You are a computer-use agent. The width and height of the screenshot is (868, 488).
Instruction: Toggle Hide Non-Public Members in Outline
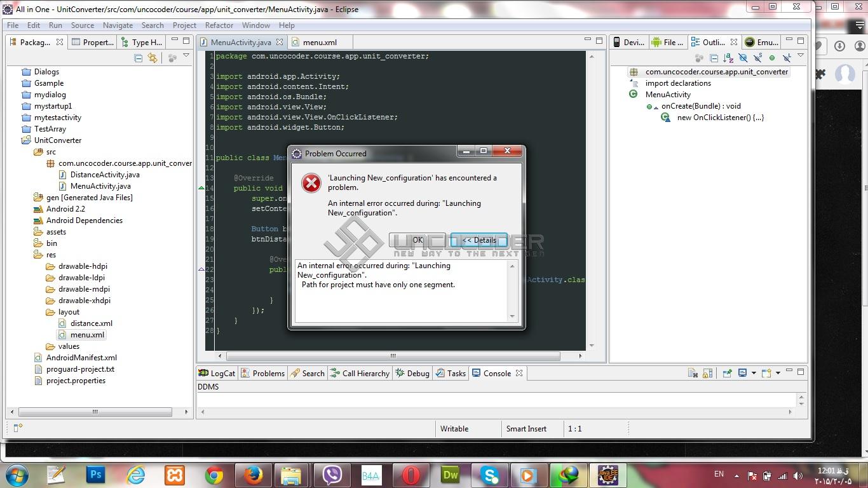coord(772,58)
